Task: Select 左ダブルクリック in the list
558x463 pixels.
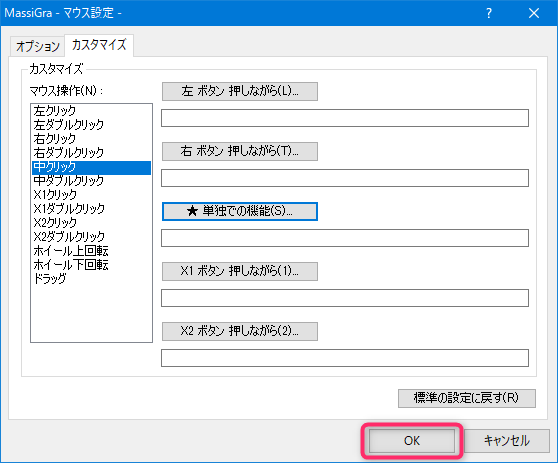Action: pos(91,125)
